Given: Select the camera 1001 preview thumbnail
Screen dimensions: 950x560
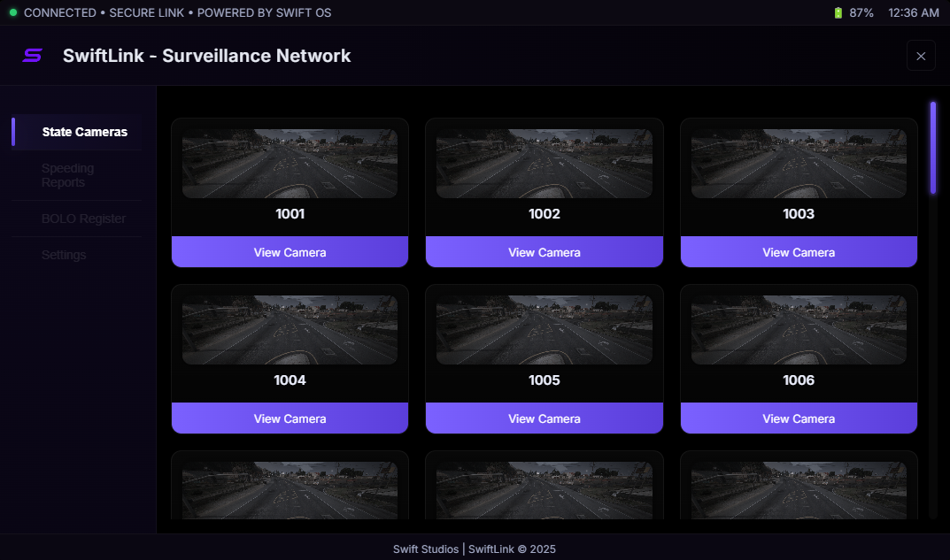Looking at the screenshot, I should [290, 164].
